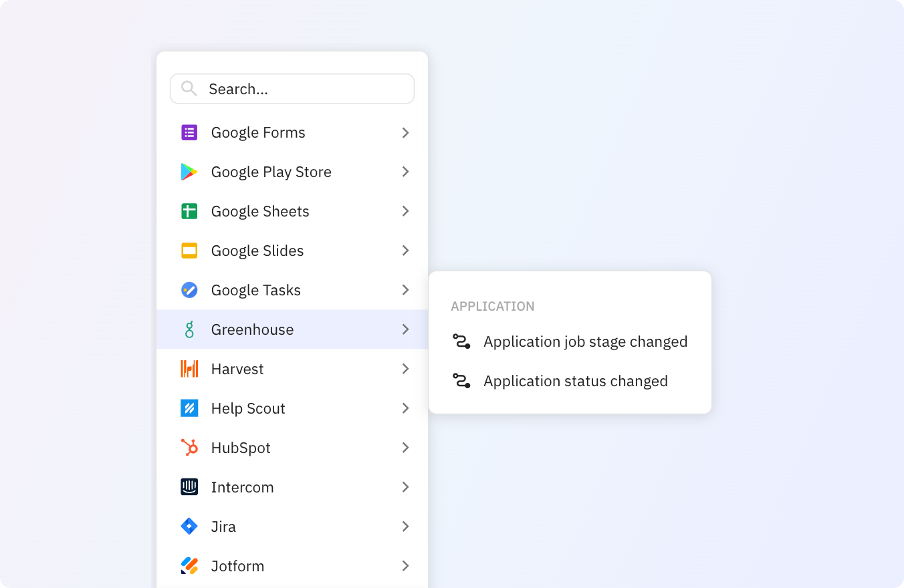
Task: Click the yellow Google Slides icon
Action: 189,251
